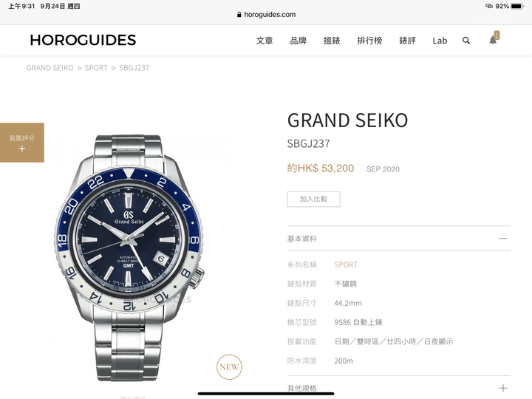Follow the GRAND SEIKO breadcrumb link

(x=50, y=68)
